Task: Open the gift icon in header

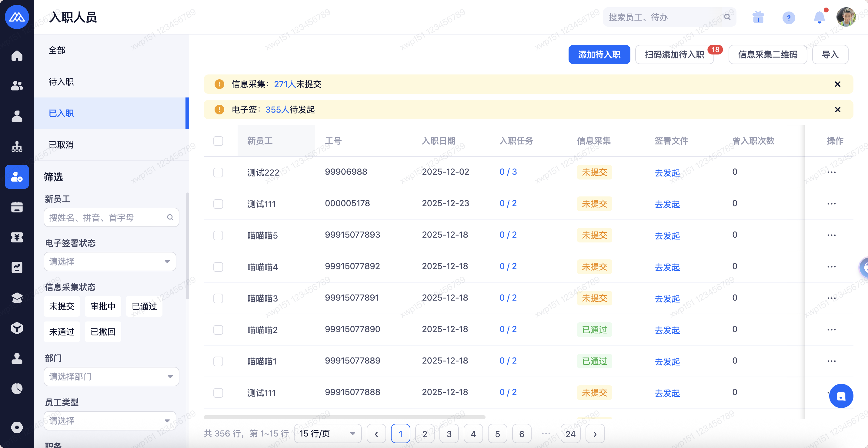Action: pos(758,17)
